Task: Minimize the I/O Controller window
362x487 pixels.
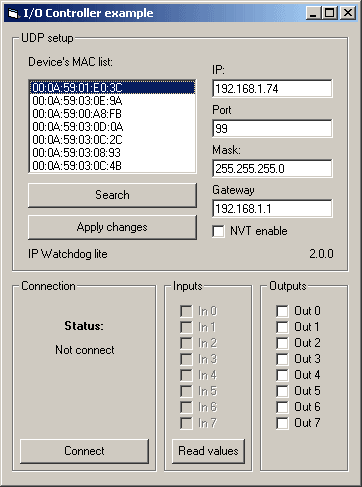Action: (313, 13)
